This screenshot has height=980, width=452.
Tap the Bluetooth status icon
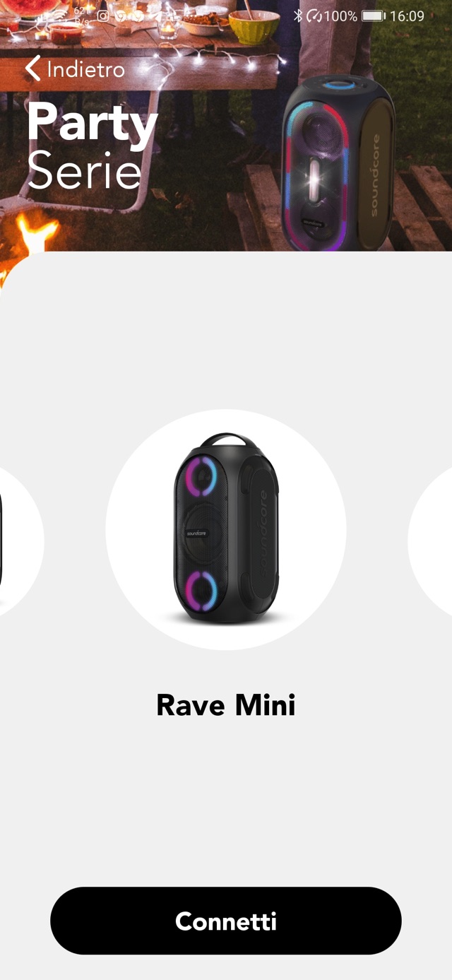[x=298, y=16]
